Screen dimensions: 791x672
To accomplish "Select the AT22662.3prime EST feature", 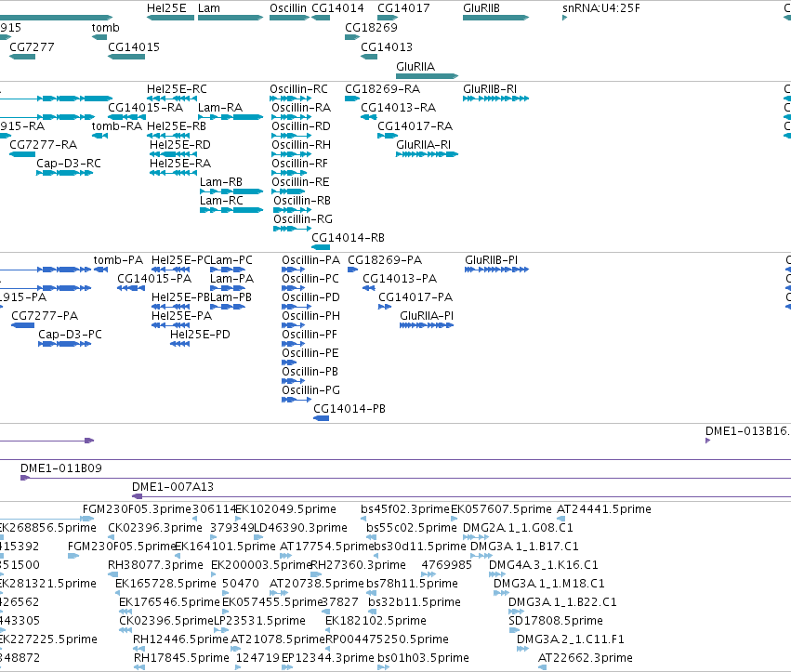I will pos(543,668).
